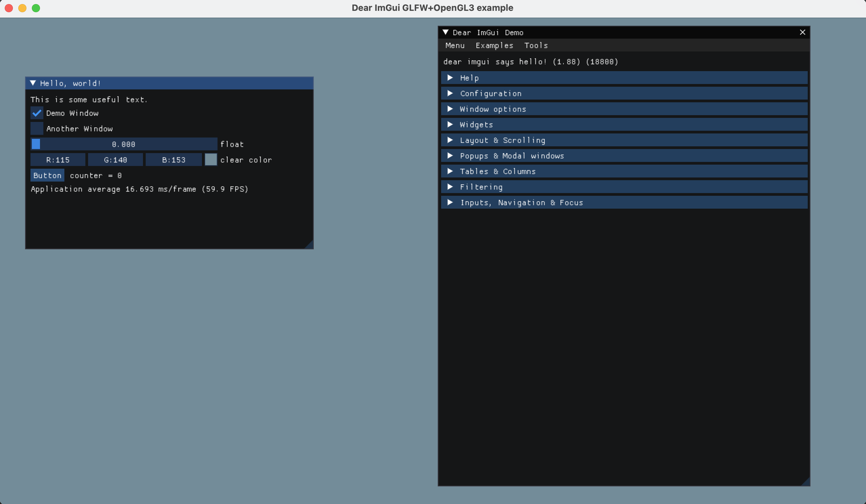
Task: Expand the Help section
Action: pos(624,78)
